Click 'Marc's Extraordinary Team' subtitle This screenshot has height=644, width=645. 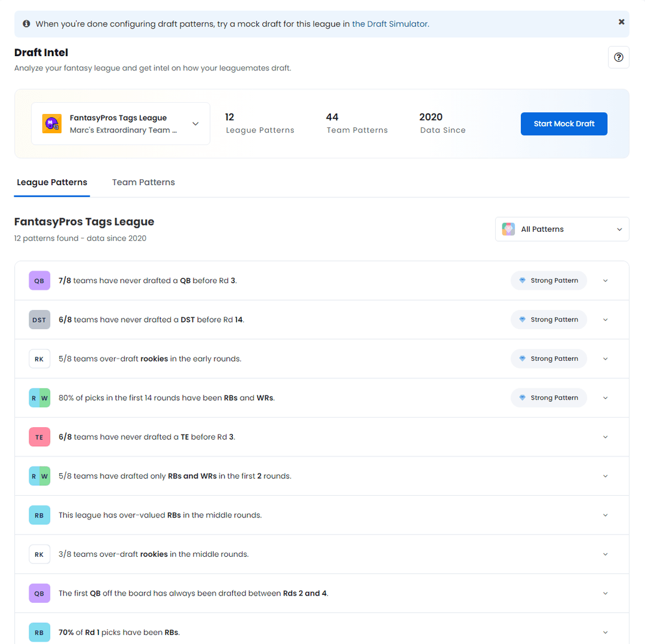tap(124, 130)
